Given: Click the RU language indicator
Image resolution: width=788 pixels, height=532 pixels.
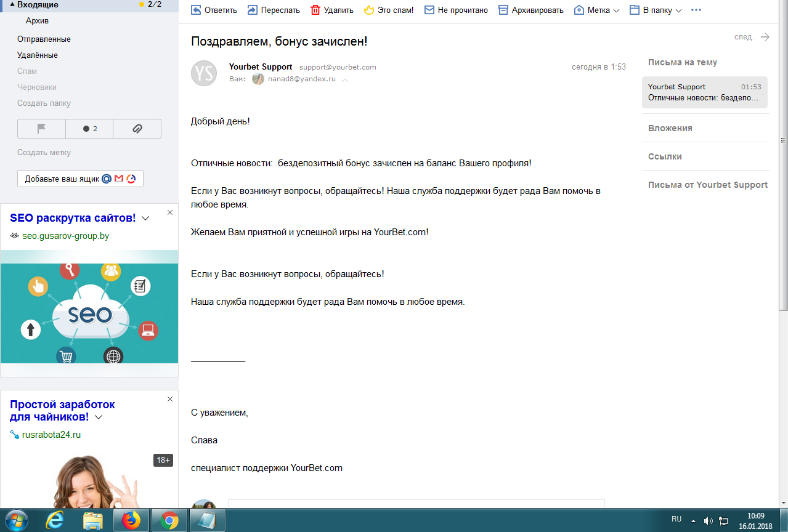Looking at the screenshot, I should (676, 520).
